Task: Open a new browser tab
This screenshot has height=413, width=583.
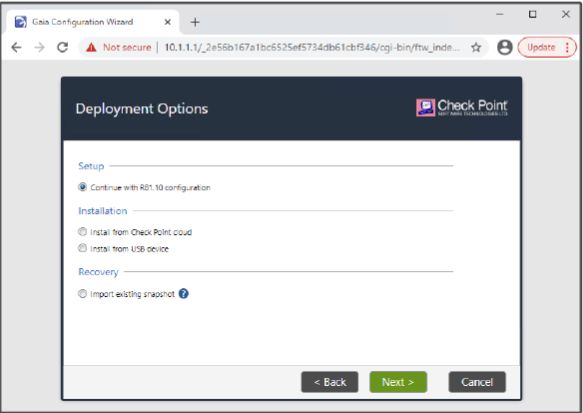Action: pos(195,22)
